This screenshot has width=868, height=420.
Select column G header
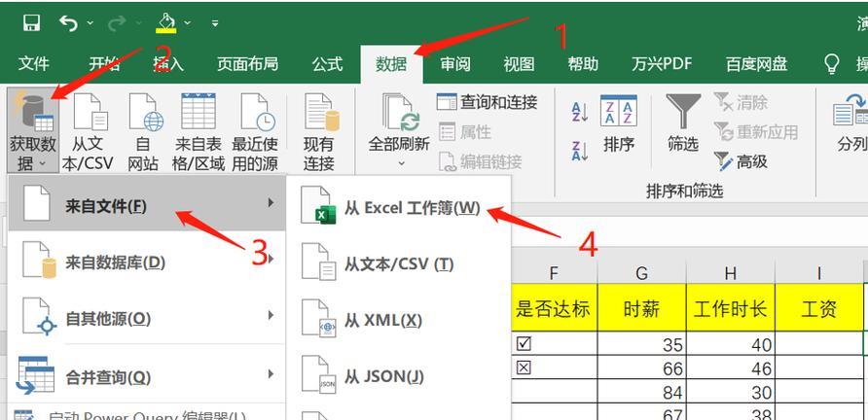[641, 271]
